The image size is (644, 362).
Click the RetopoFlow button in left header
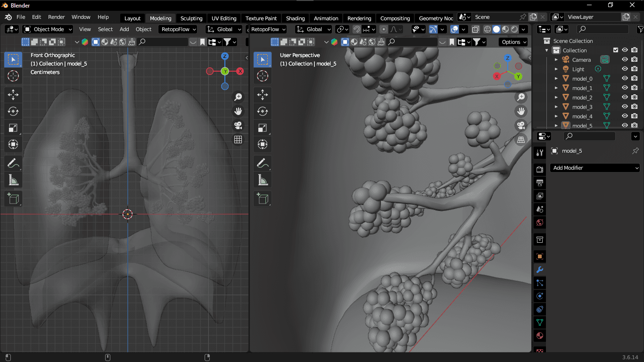(x=179, y=29)
